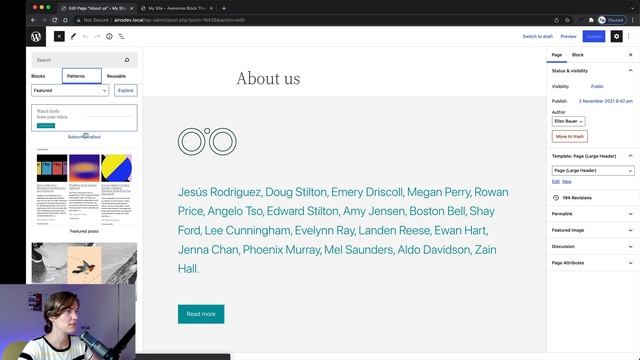Viewport: 640px width, 360px height.
Task: Click the Read more button in content
Action: [x=201, y=314]
